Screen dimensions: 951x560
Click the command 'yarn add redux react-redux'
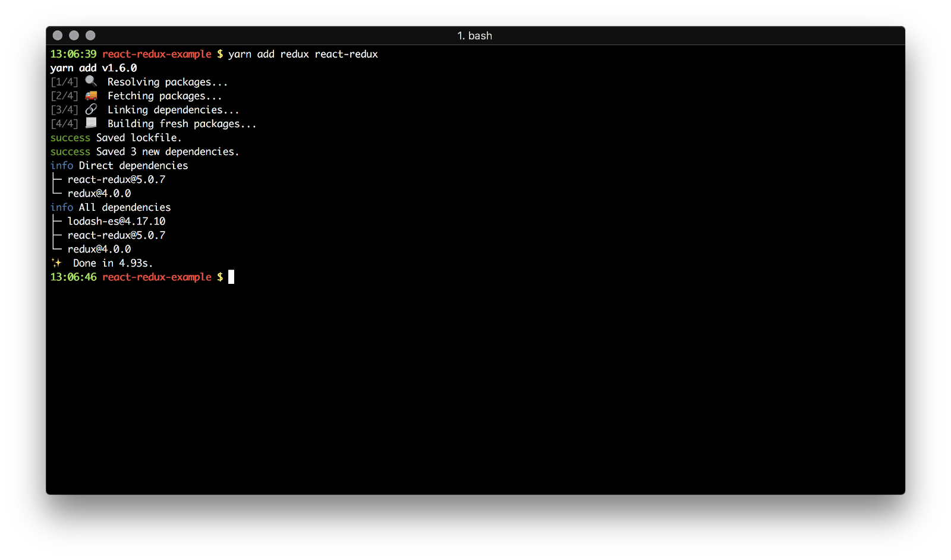click(303, 54)
